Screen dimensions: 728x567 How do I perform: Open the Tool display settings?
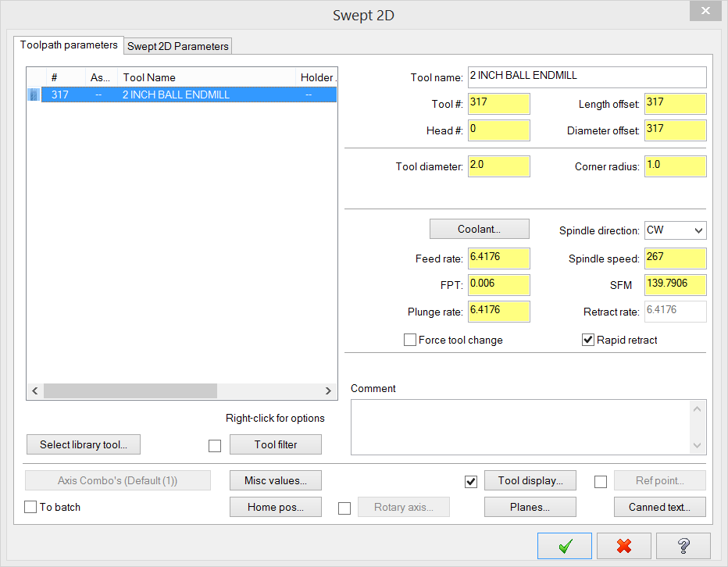[x=530, y=480]
